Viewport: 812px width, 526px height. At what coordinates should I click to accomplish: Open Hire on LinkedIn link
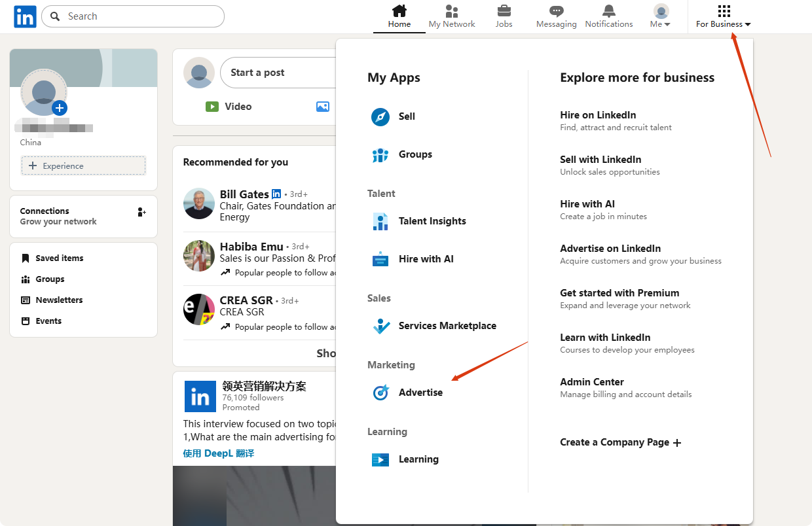pos(598,115)
